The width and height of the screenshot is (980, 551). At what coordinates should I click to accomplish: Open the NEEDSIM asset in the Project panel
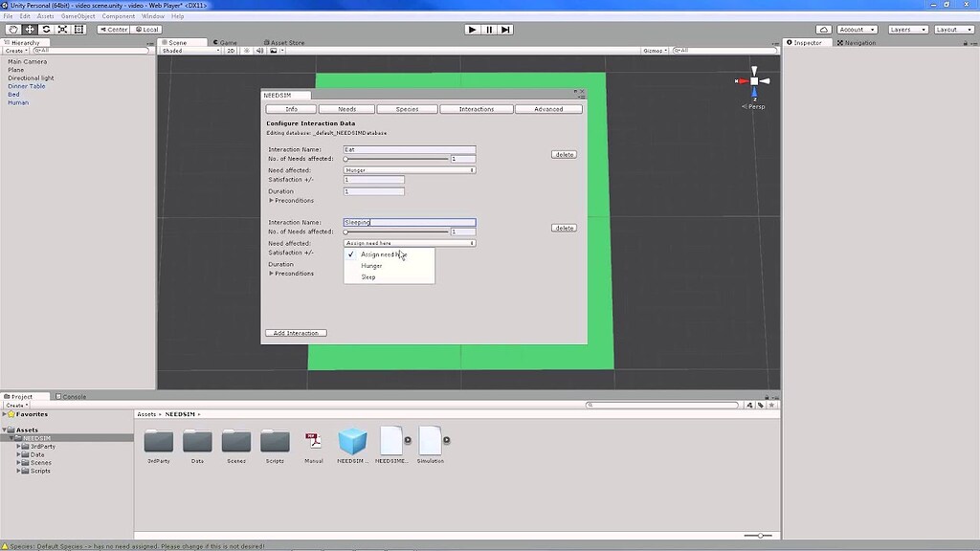pos(354,445)
